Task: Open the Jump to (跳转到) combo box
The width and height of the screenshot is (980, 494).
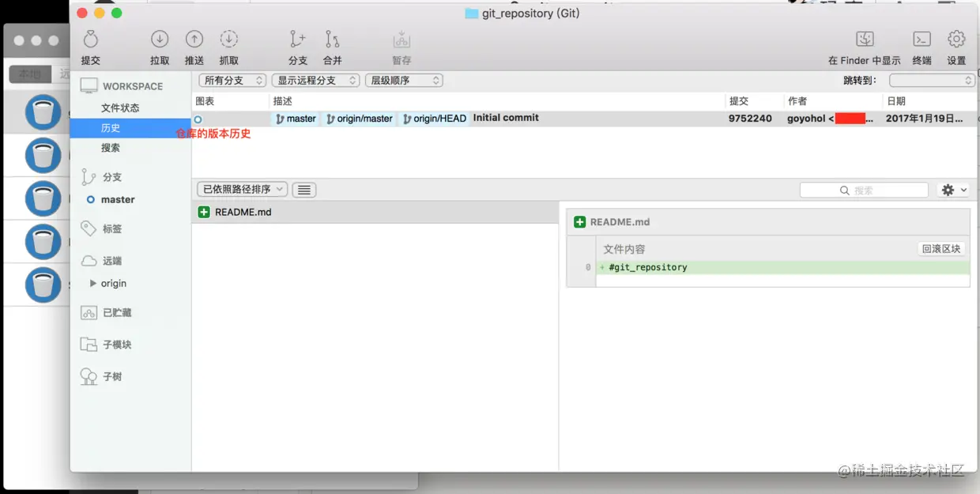Action: click(932, 81)
